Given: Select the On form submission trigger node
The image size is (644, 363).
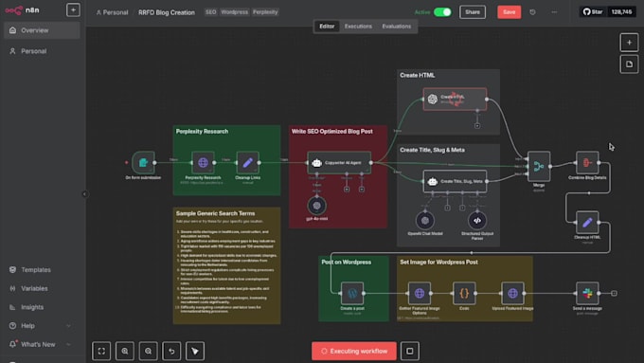Looking at the screenshot, I should [x=143, y=163].
